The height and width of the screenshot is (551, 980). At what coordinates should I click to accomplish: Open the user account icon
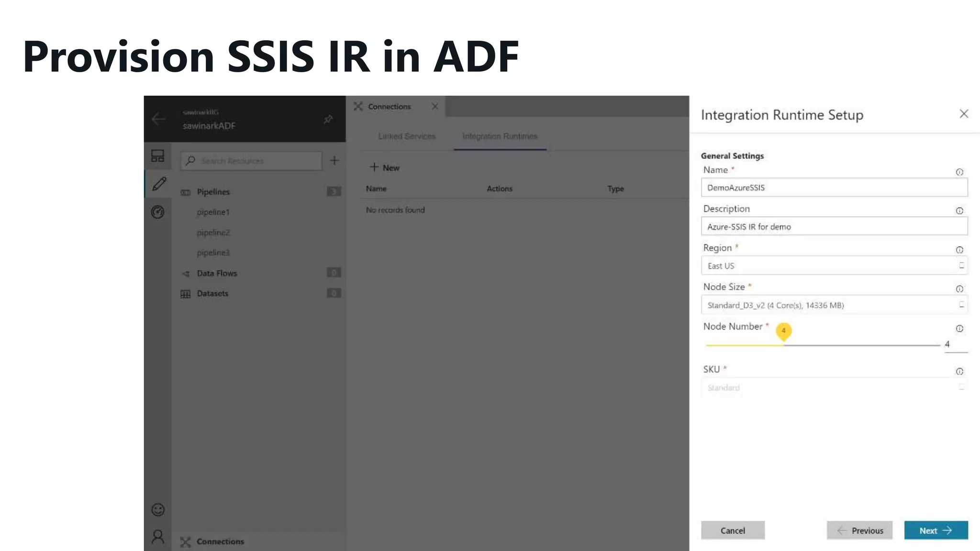tap(158, 537)
